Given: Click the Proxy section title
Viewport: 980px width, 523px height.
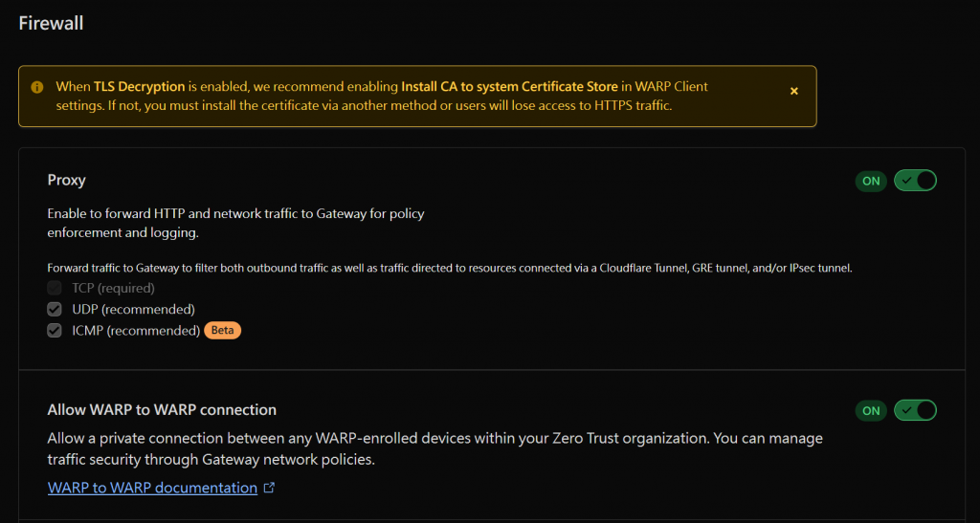Looking at the screenshot, I should click(67, 180).
